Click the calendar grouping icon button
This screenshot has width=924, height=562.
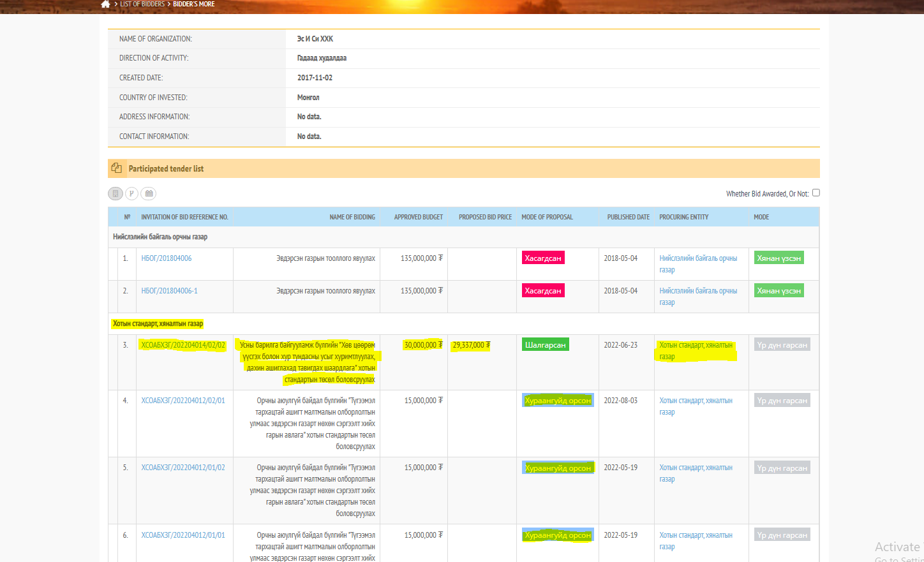click(x=149, y=194)
